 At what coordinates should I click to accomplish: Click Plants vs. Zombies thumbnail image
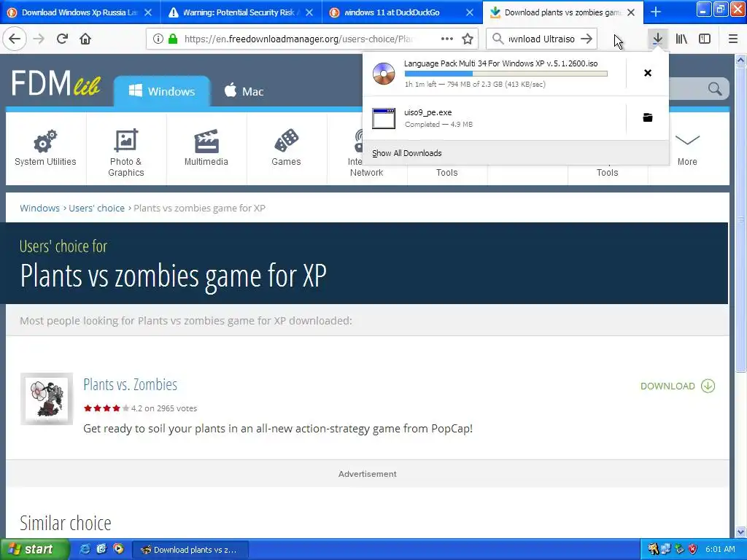[x=47, y=399]
